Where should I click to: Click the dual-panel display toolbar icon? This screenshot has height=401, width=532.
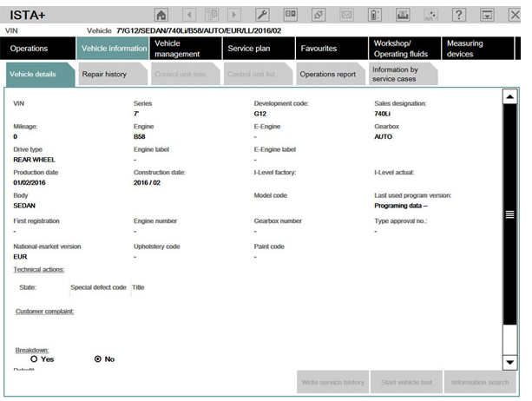click(291, 15)
